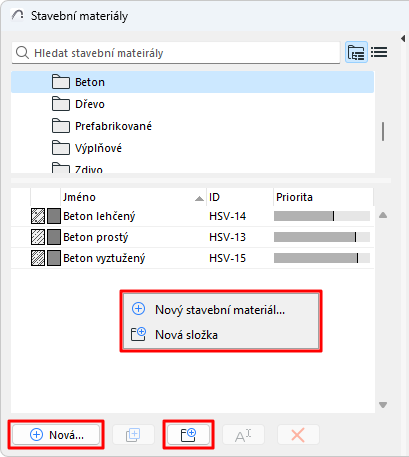This screenshot has width=409, height=457.
Task: Click the folder-plus icon beside Nová složka
Action: pyautogui.click(x=138, y=334)
